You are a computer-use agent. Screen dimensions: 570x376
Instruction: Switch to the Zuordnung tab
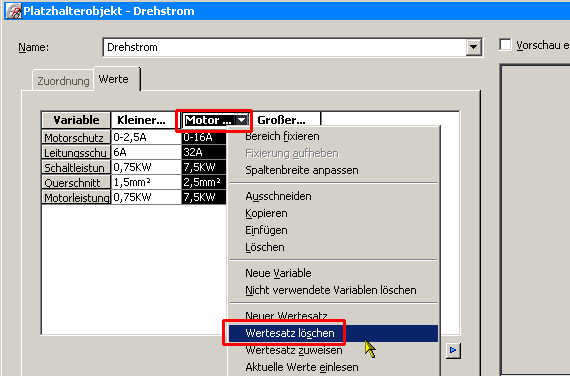[63, 81]
